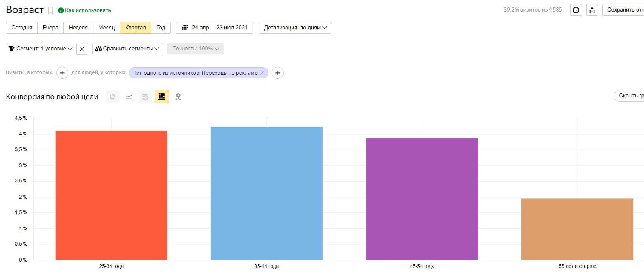Open Сравнить сегменты dropdown

pyautogui.click(x=128, y=49)
